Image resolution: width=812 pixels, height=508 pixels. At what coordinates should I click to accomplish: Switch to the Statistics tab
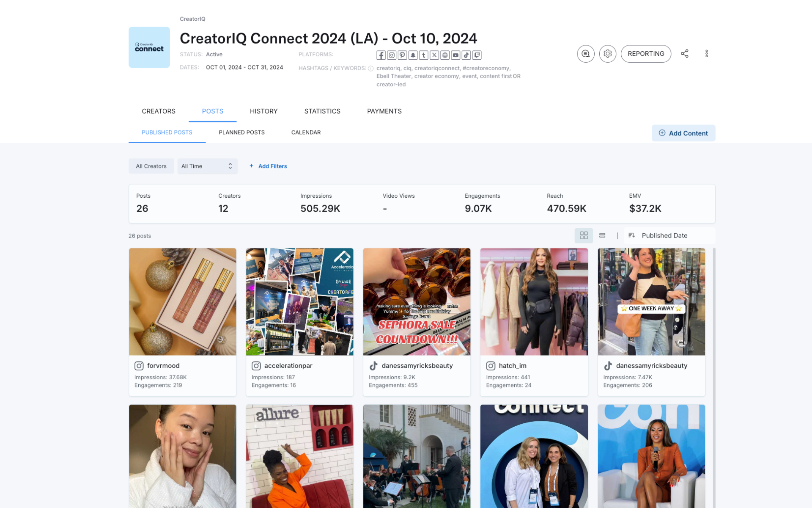coord(322,111)
